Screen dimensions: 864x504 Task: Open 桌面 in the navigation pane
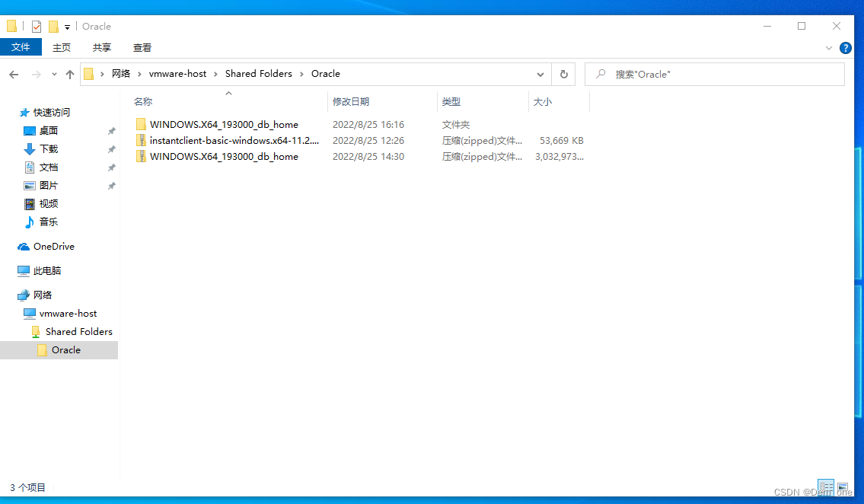[x=49, y=130]
